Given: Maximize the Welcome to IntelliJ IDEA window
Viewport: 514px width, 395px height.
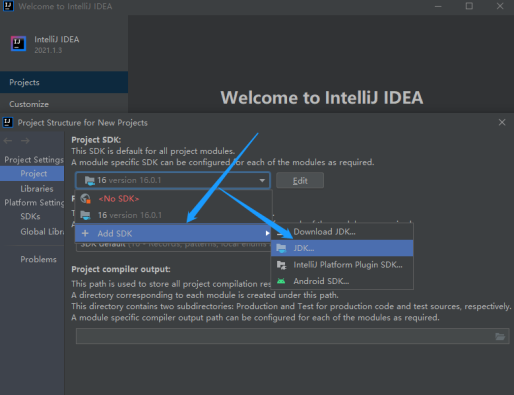Looking at the screenshot, I should click(469, 6).
